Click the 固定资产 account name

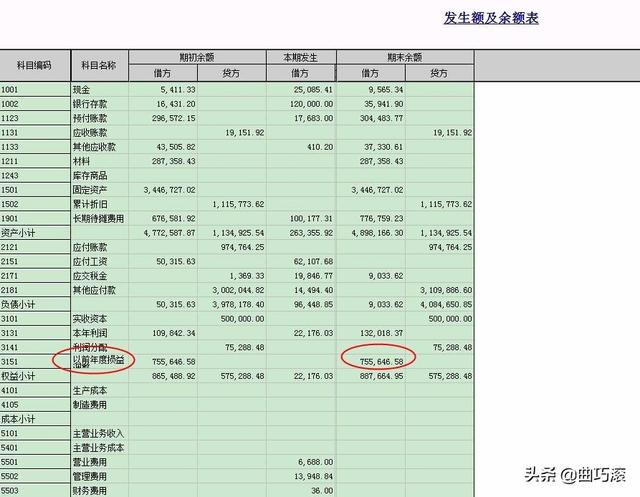pyautogui.click(x=90, y=190)
